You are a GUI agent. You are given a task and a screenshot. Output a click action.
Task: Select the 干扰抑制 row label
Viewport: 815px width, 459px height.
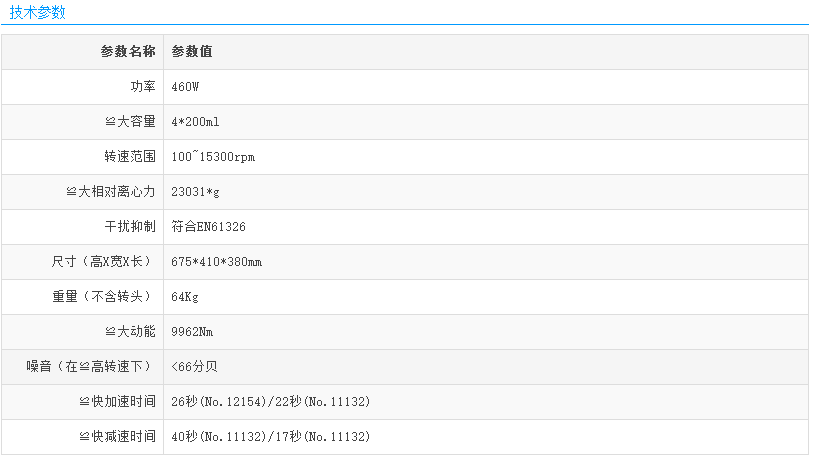(x=130, y=227)
